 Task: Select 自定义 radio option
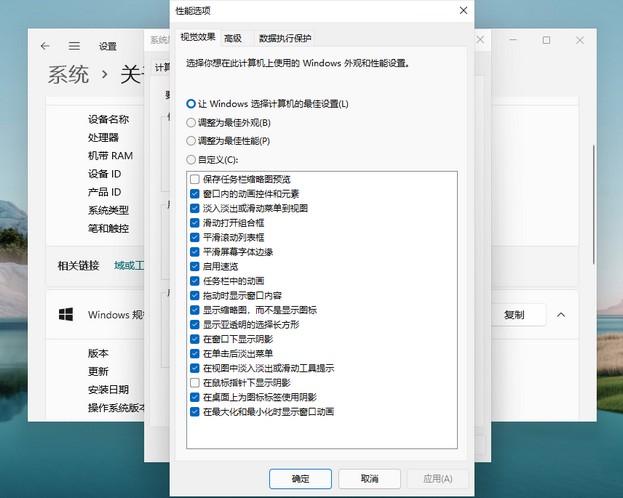[x=191, y=160]
